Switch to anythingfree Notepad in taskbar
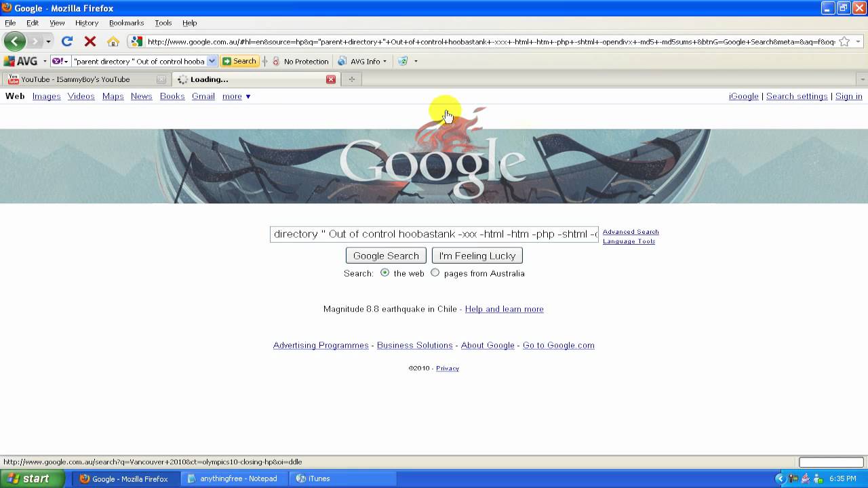 [x=235, y=479]
